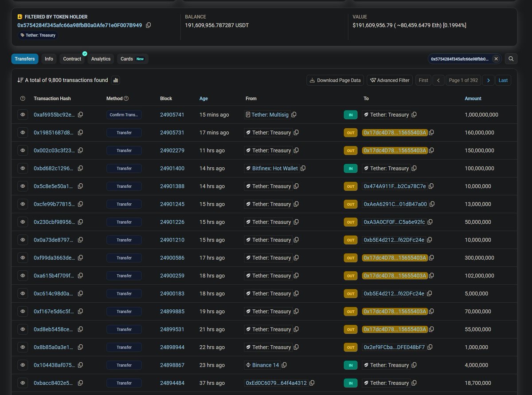Go to the next page with the right chevron
Screen dimensions: 532x395
click(488, 80)
